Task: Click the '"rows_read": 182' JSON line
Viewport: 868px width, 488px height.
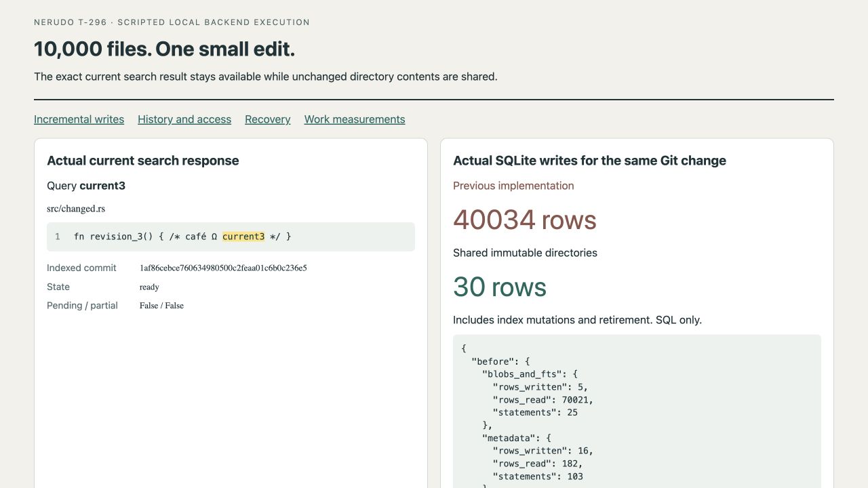Action: click(538, 464)
